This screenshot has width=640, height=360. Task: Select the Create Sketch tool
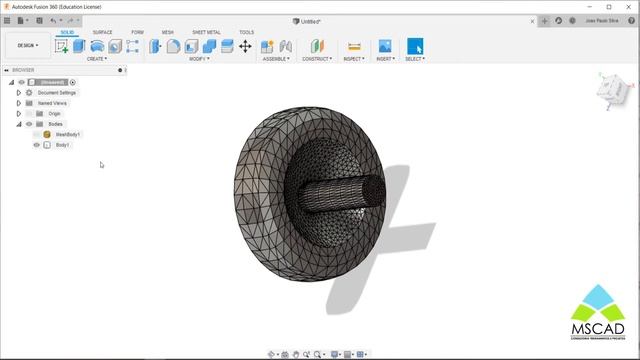[61, 46]
